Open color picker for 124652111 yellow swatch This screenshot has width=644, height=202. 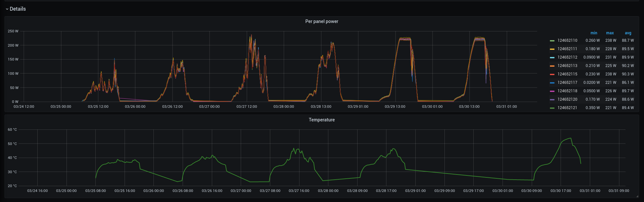[x=552, y=49]
